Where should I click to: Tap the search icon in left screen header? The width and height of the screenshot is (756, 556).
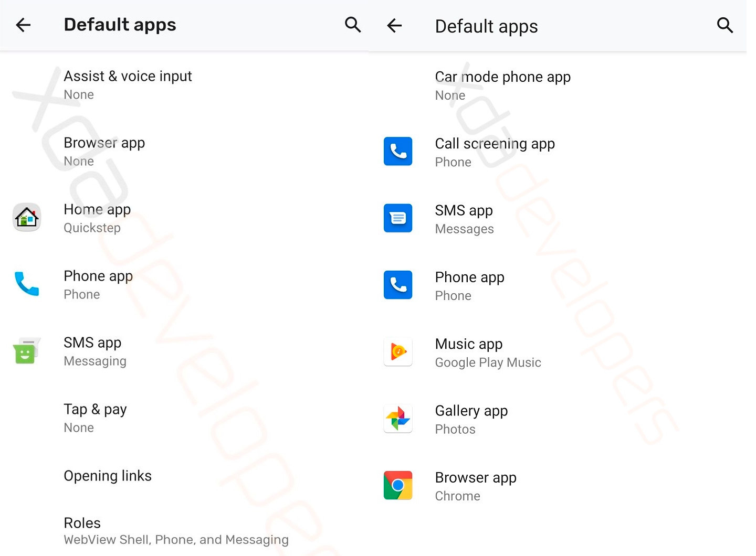tap(353, 25)
